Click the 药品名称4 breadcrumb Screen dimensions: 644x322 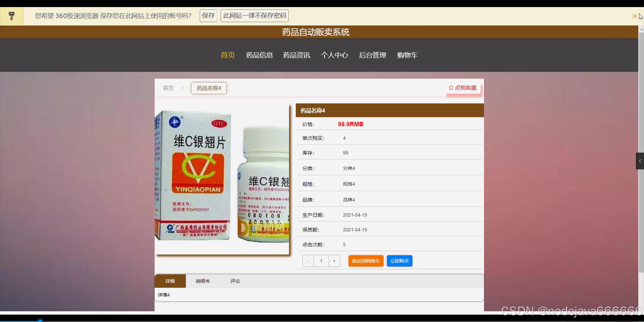pos(209,88)
